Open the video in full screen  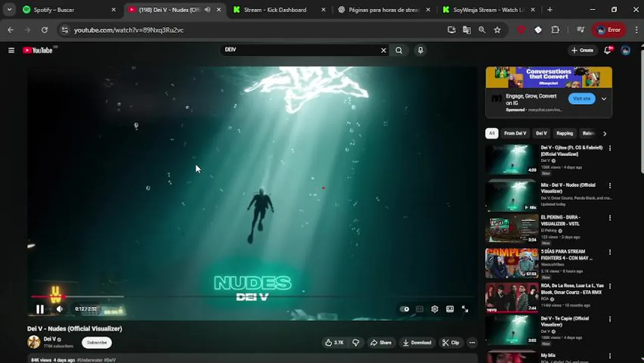[x=465, y=309]
